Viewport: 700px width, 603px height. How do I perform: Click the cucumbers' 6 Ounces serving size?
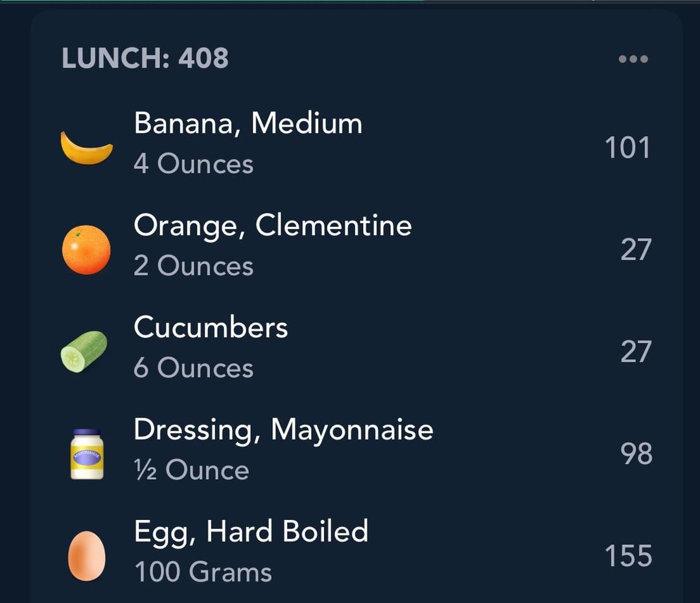coord(193,368)
